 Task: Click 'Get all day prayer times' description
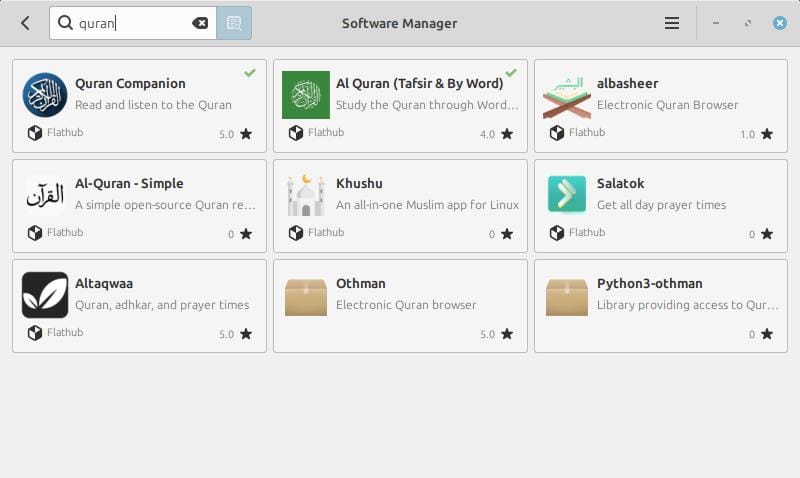pos(661,205)
